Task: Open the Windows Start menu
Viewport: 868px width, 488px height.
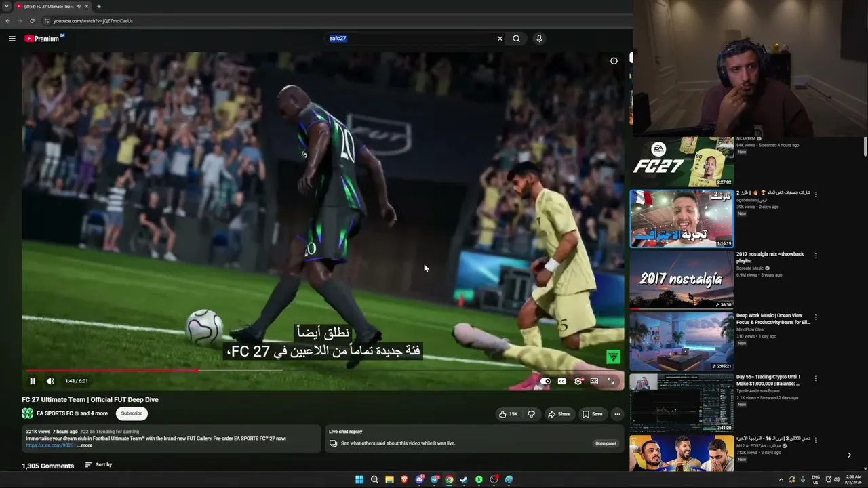Action: (x=359, y=480)
